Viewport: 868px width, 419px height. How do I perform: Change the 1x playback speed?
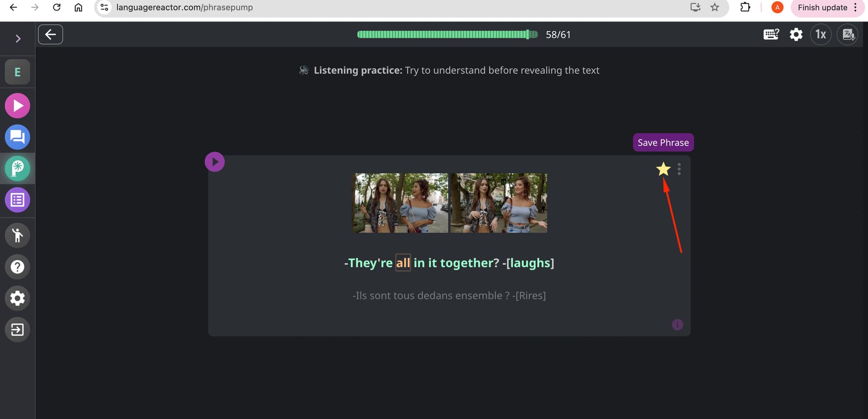[x=821, y=34]
